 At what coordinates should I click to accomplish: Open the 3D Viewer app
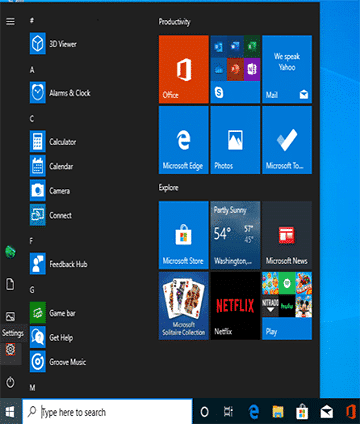coord(53,44)
